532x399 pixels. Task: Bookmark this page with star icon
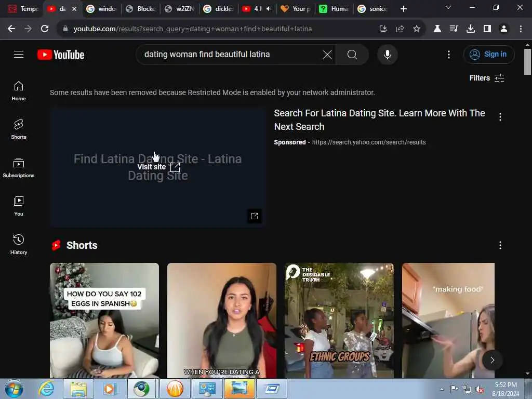pos(416,29)
